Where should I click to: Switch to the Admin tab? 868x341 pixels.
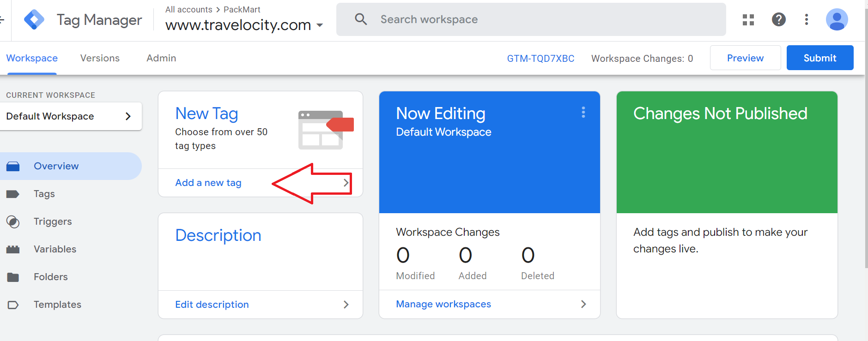click(x=161, y=58)
